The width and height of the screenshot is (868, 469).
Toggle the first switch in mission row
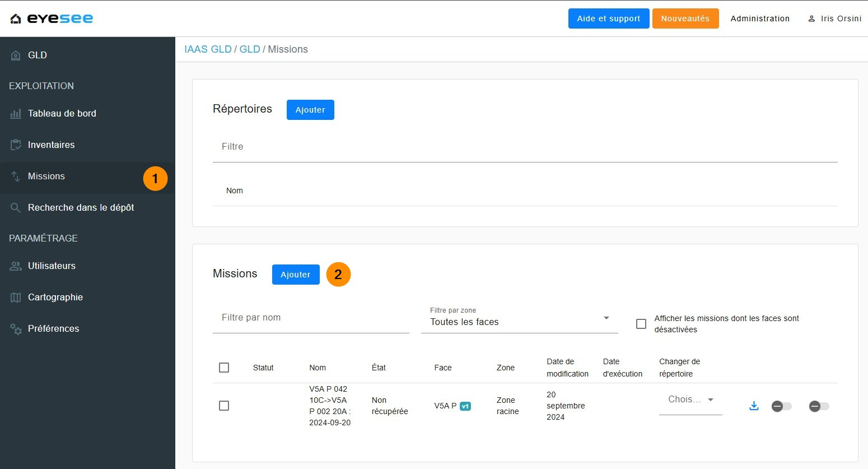tap(781, 406)
